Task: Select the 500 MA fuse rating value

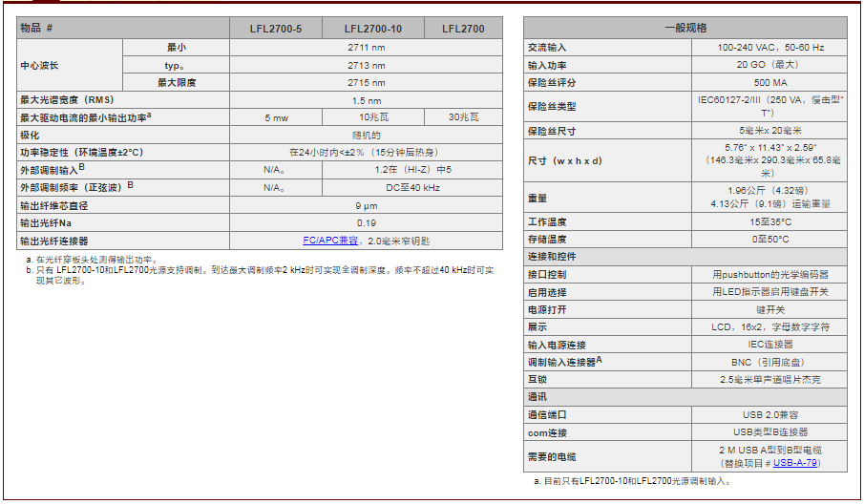Action: click(x=769, y=83)
